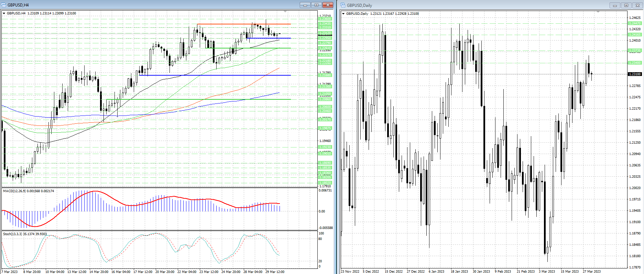
Task: Click the 1.23600 green price label on H4
Action: pyautogui.click(x=325, y=19)
